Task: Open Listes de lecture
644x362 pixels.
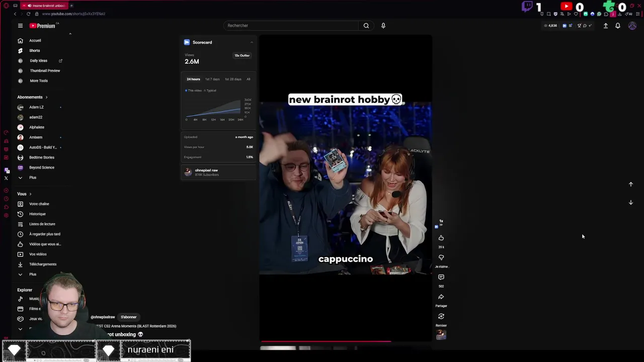Action: point(42,224)
